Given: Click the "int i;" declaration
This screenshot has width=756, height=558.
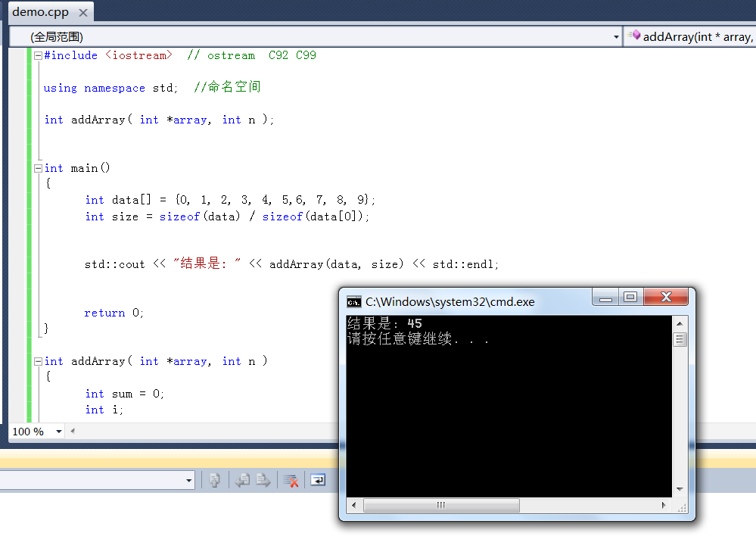Looking at the screenshot, I should coord(104,410).
